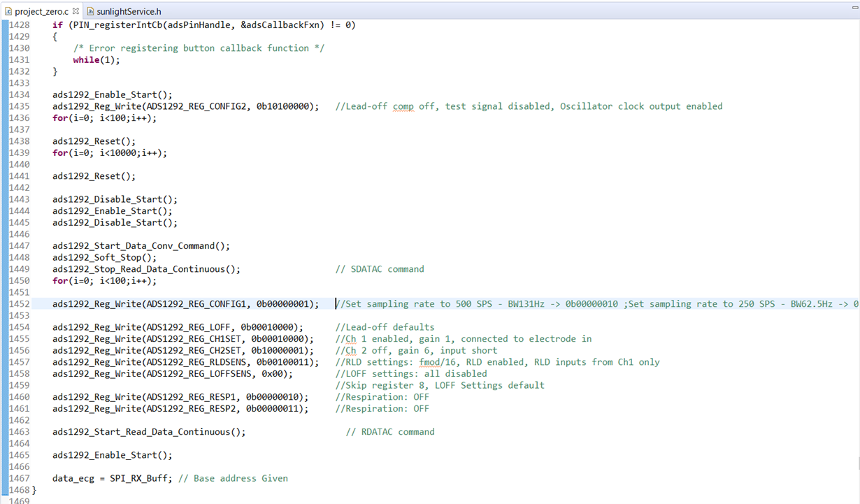Click the ads1292_Soft_Stop() call

click(x=104, y=257)
